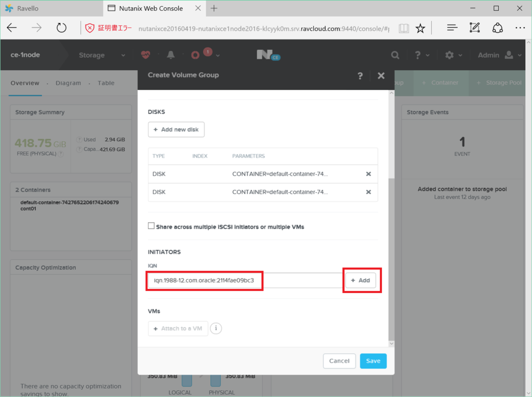
Task: Enable sharing across multiple iSCSI initiators
Action: pos(151,226)
